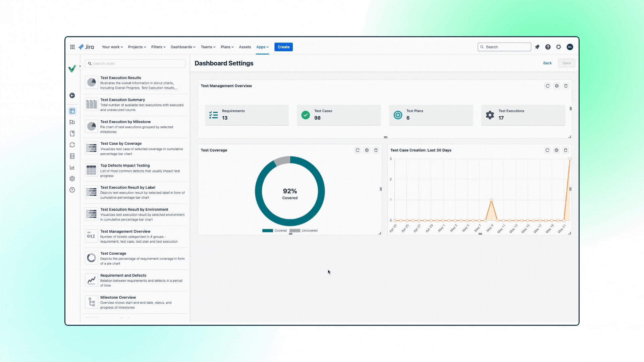644x362 pixels.
Task: Click the Back link in Dashboard Settings
Action: tap(548, 63)
